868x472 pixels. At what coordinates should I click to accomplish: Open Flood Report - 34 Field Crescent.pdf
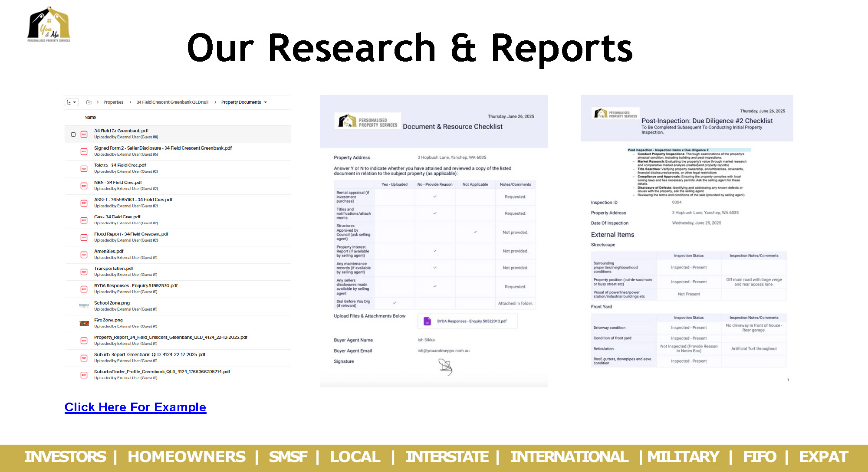tap(131, 234)
